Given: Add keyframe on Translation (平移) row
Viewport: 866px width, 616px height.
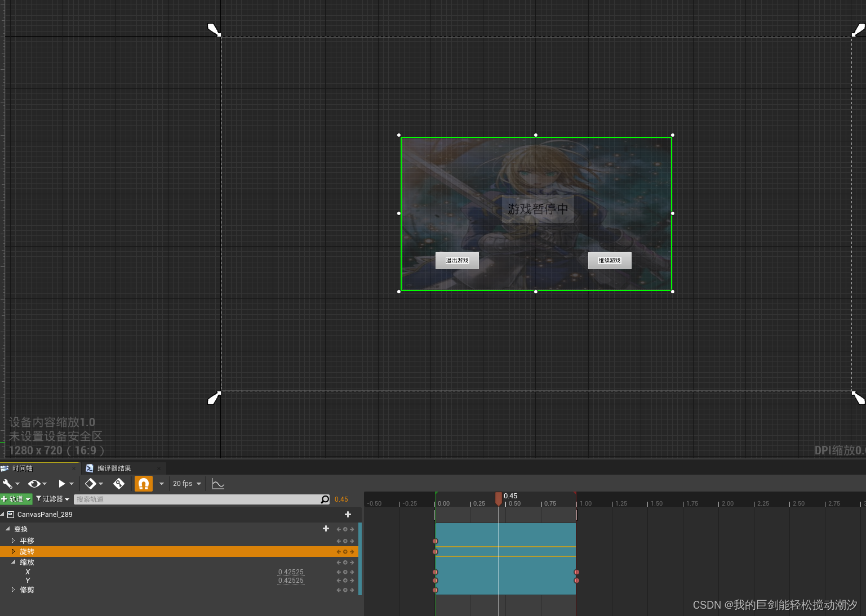Looking at the screenshot, I should [345, 541].
